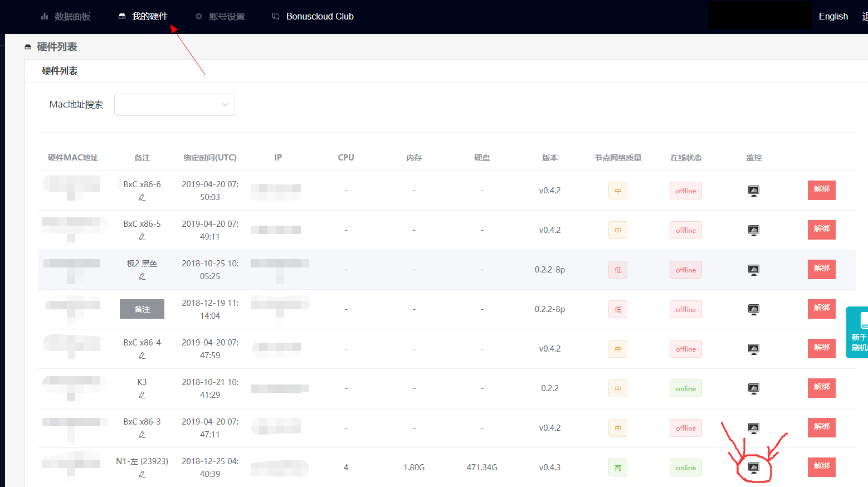This screenshot has height=487, width=868.
Task: Click 中 network quality badge for BxC x86-6
Action: tap(618, 191)
